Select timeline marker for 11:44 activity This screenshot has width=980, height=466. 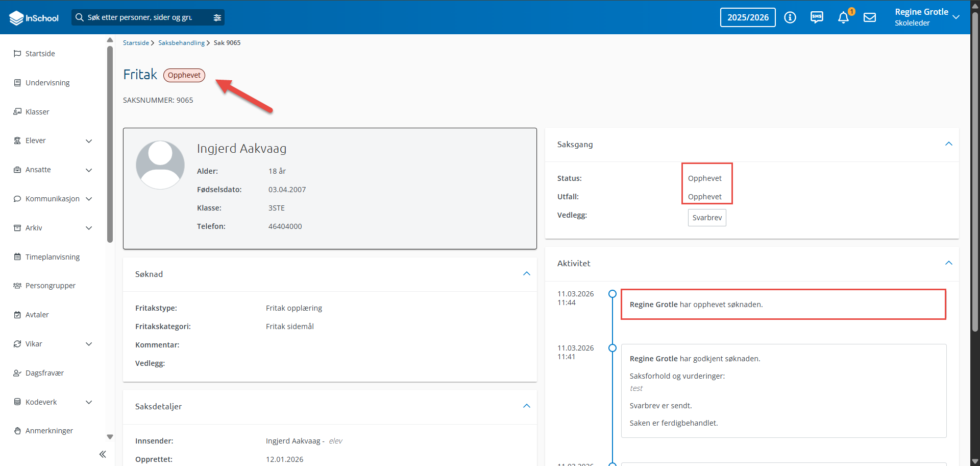coord(612,294)
